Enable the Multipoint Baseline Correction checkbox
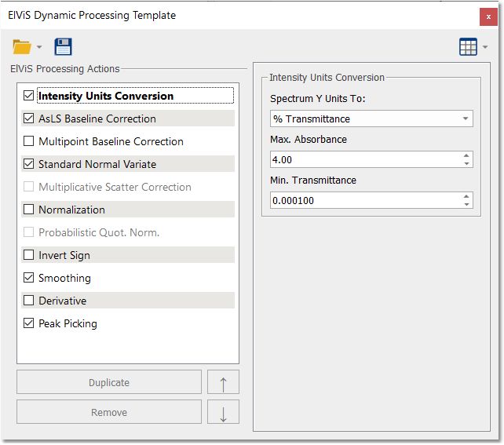This screenshot has width=504, height=445. point(29,142)
